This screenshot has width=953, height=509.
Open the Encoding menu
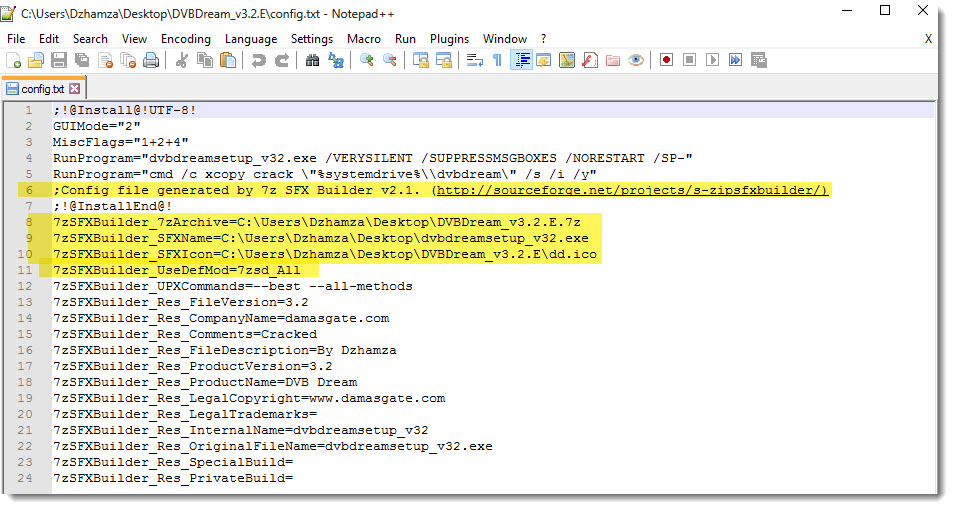point(185,39)
